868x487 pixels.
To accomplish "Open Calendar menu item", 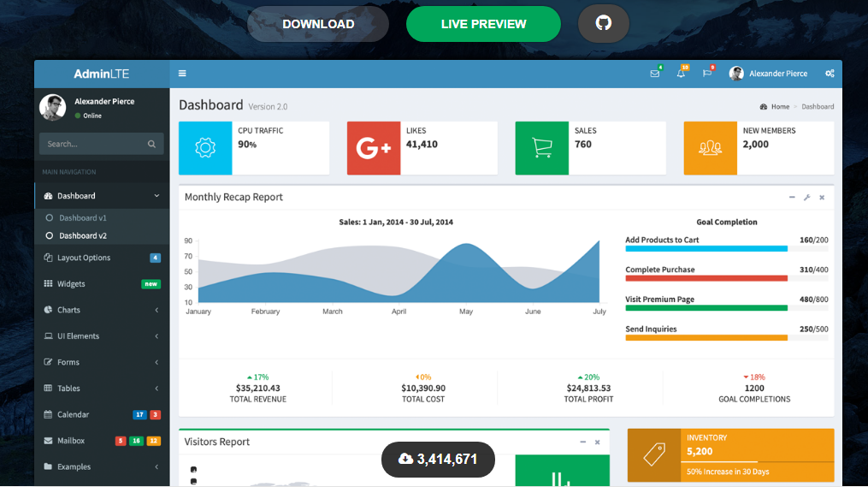I will (102, 414).
